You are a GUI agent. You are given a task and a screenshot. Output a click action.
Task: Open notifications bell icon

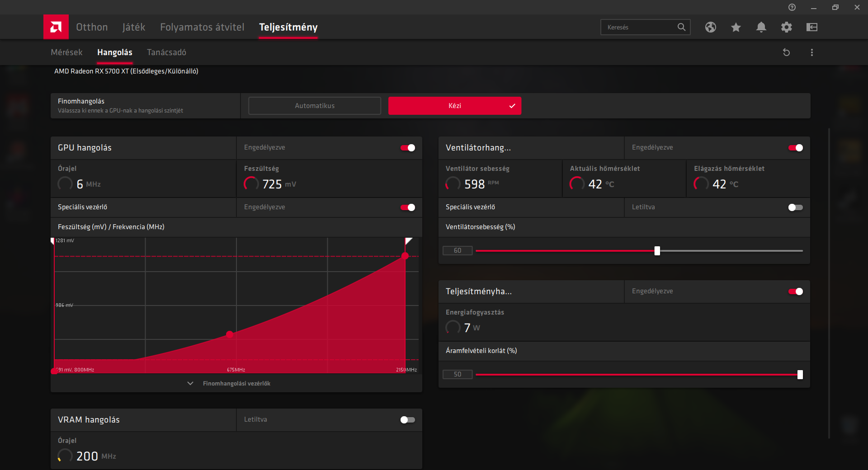coord(761,27)
